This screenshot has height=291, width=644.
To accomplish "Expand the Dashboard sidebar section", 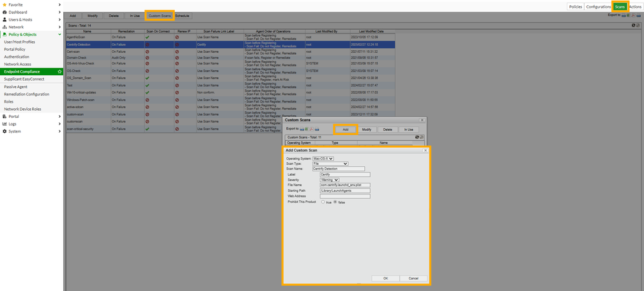I will pyautogui.click(x=59, y=12).
